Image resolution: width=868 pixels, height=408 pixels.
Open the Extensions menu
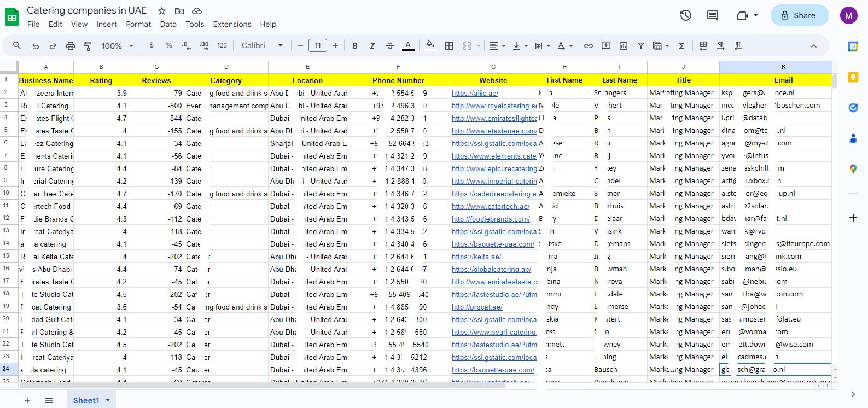tap(232, 24)
